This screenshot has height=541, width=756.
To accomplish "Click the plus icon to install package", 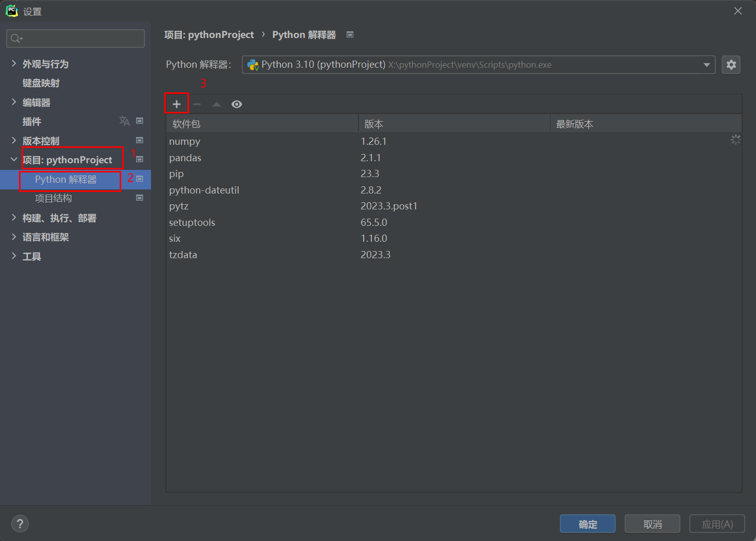I will click(177, 104).
